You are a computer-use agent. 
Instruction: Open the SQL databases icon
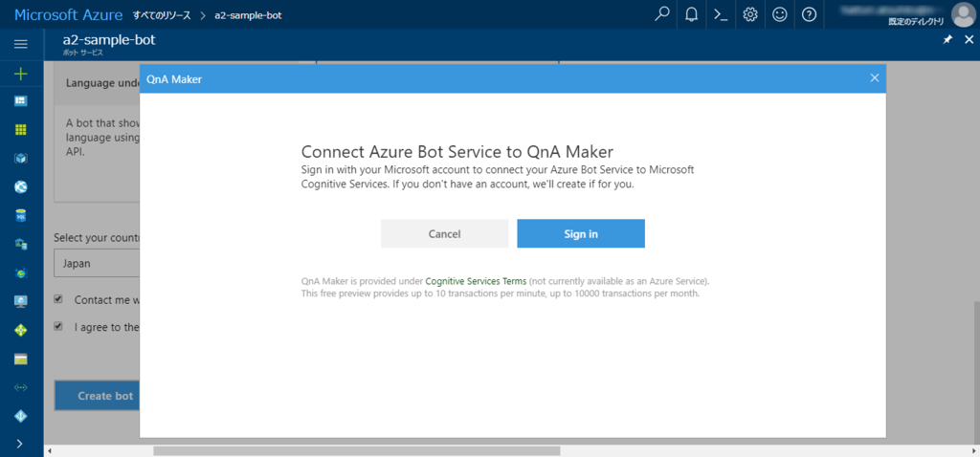coord(21,216)
